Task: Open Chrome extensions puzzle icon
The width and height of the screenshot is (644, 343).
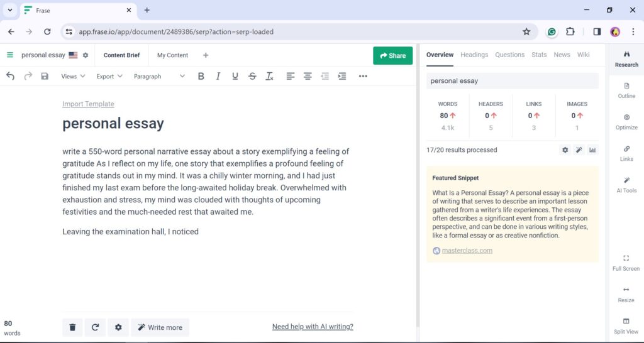Action: point(570,31)
